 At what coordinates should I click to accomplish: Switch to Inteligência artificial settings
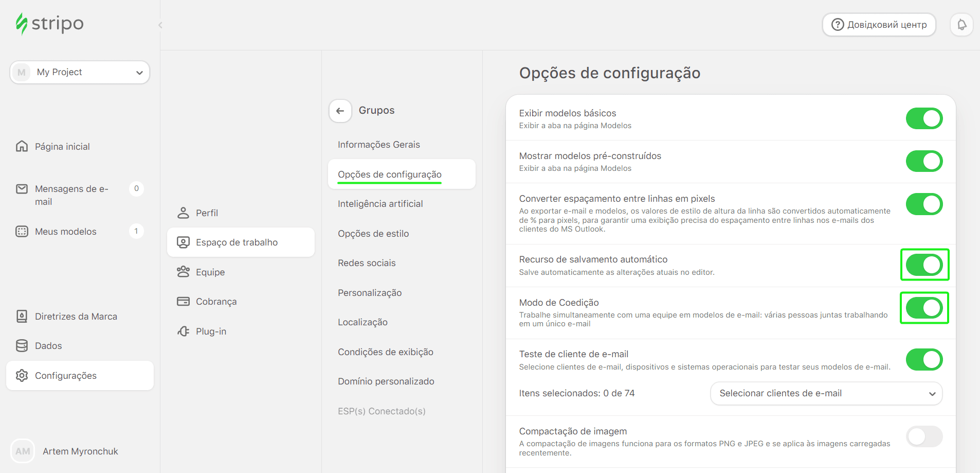click(x=380, y=203)
